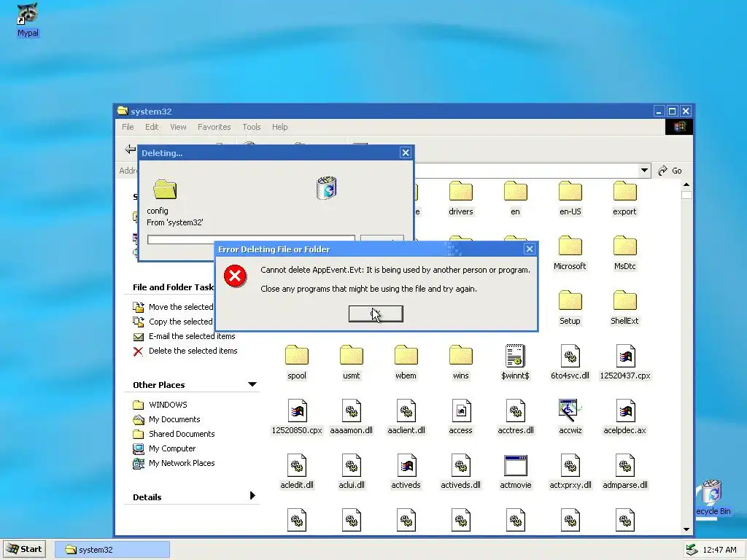Collapse the Other Places panel
The width and height of the screenshot is (747, 560).
tap(252, 384)
